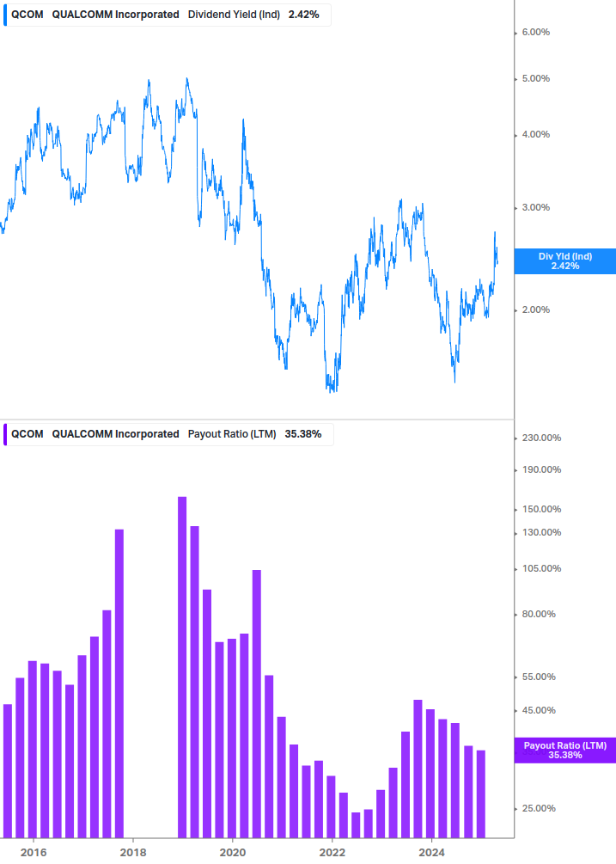Screen dimensions: 616x864
Task: Click the 2020 label on time axis
Action: pyautogui.click(x=233, y=853)
